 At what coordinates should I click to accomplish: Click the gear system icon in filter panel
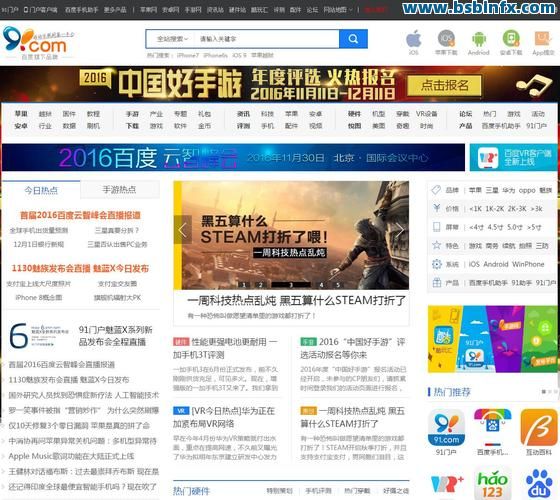436,264
